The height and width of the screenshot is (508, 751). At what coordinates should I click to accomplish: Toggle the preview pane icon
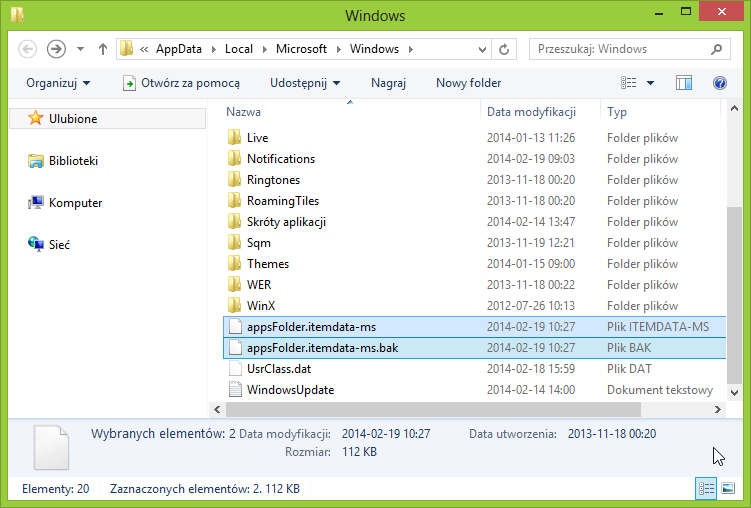[x=683, y=83]
